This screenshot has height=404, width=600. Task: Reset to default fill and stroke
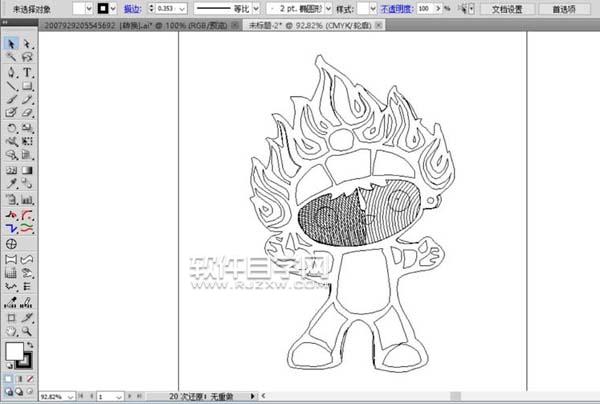tap(8, 366)
